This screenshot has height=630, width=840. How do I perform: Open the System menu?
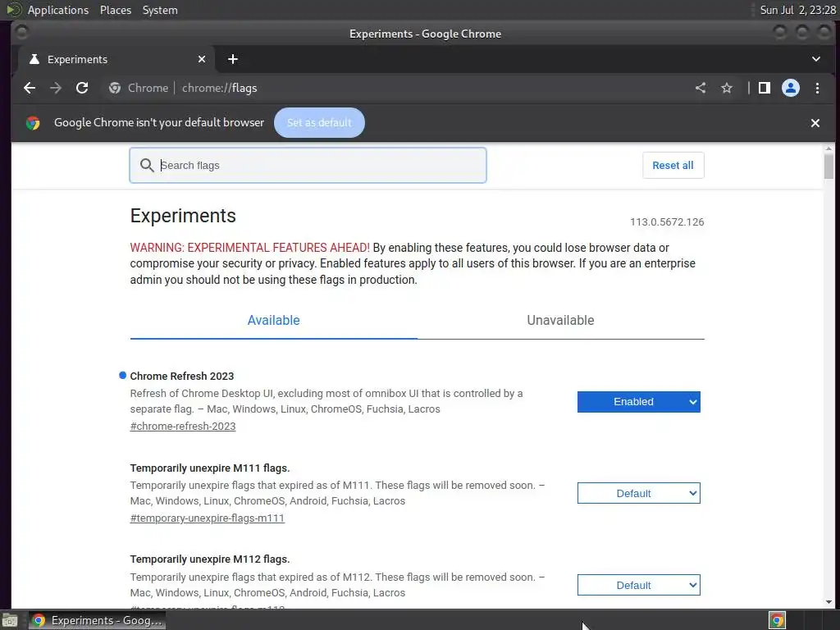coord(160,10)
